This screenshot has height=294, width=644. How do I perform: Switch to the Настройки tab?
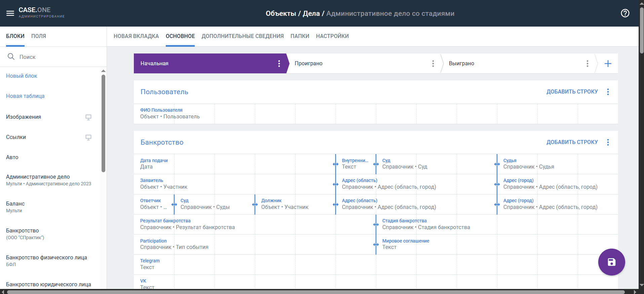tap(332, 36)
